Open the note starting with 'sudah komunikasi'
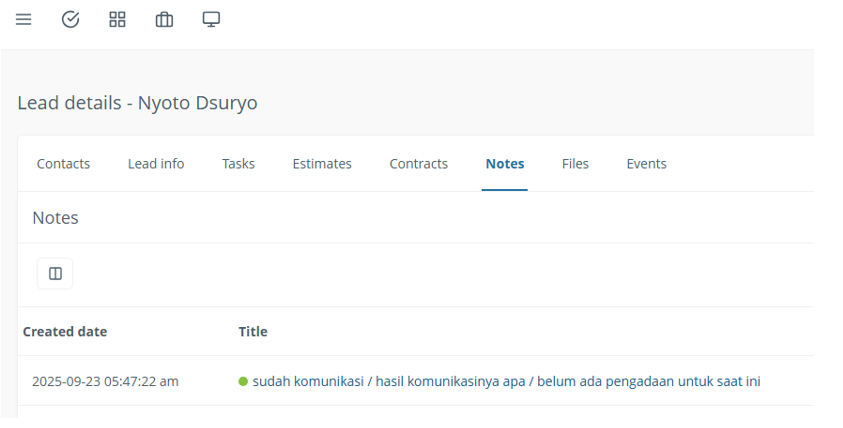Image resolution: width=843 pixels, height=428 pixels. 506,381
